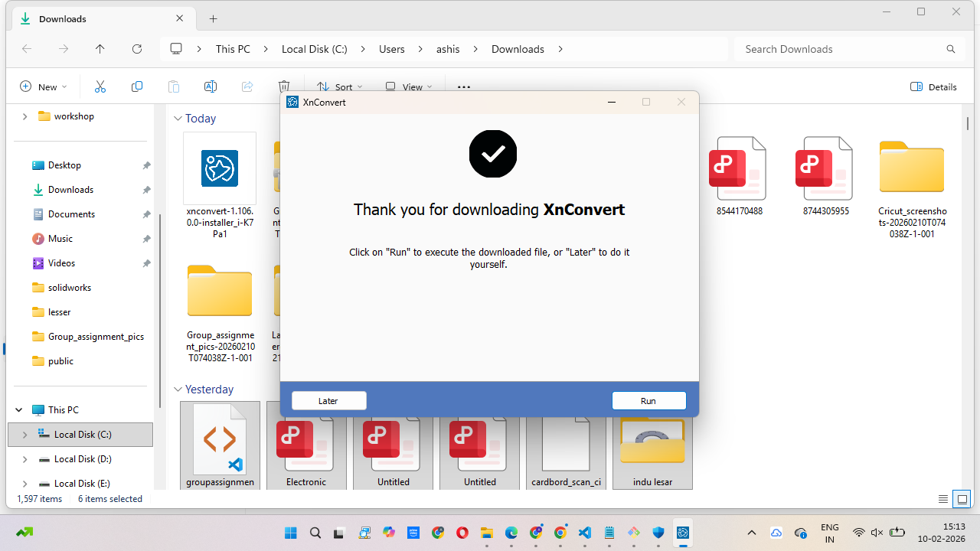
Task: Select Group_assignment_pics folder in Today group
Action: (220, 313)
